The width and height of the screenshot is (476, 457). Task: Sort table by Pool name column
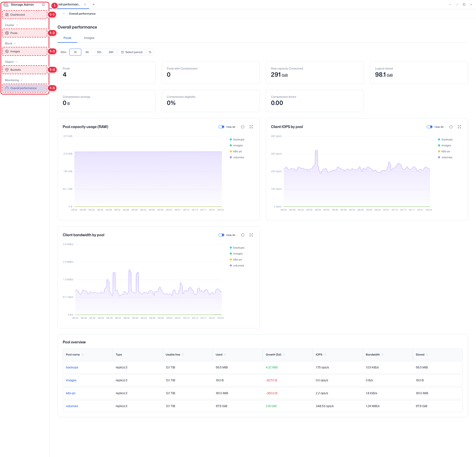(x=83, y=355)
